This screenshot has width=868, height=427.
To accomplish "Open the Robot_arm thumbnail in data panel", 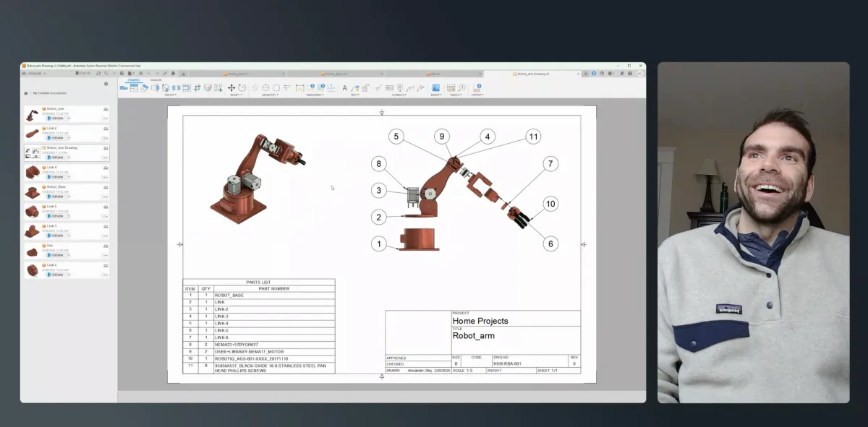I will [x=32, y=114].
